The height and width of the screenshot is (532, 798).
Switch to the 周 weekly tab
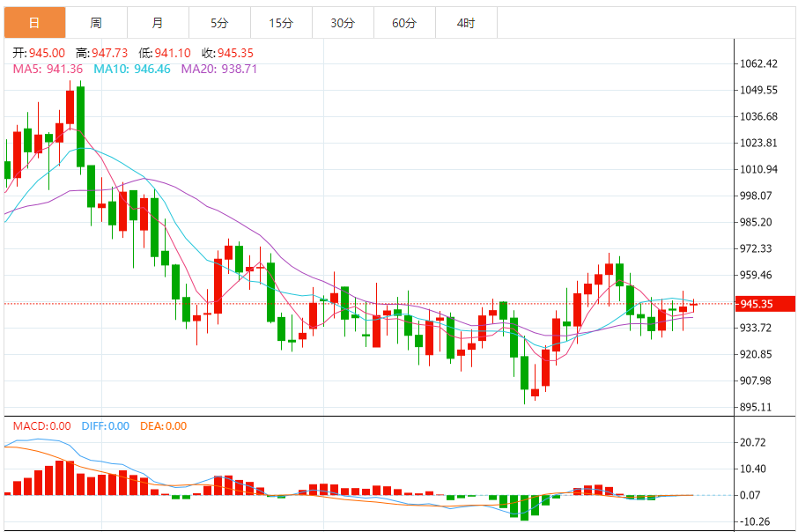coord(96,23)
